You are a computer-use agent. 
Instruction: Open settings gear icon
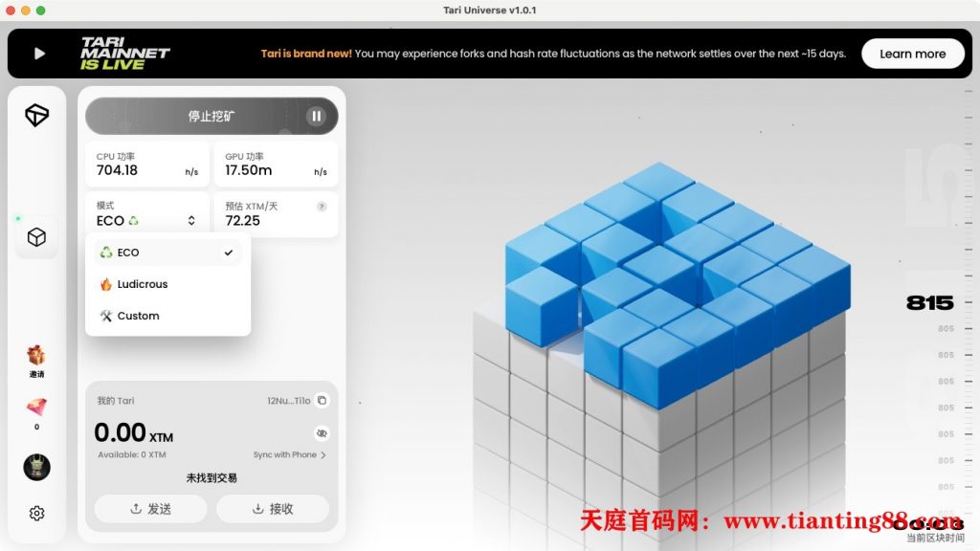(37, 513)
